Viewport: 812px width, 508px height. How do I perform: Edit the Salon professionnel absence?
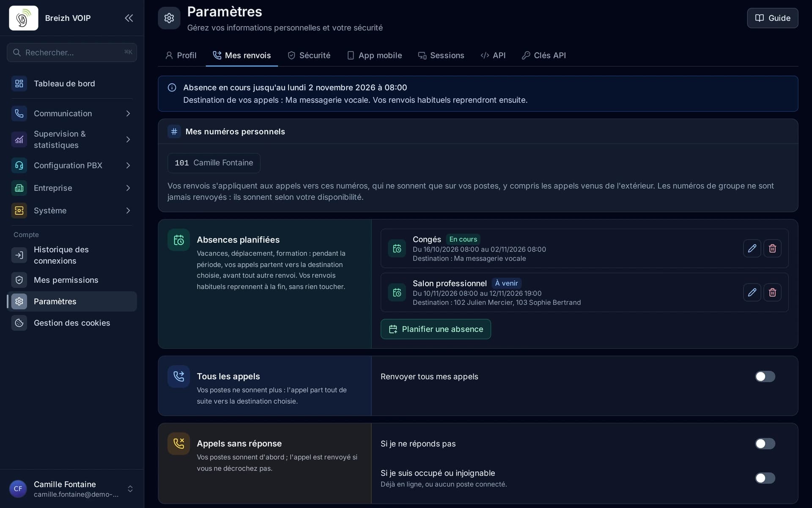click(752, 293)
